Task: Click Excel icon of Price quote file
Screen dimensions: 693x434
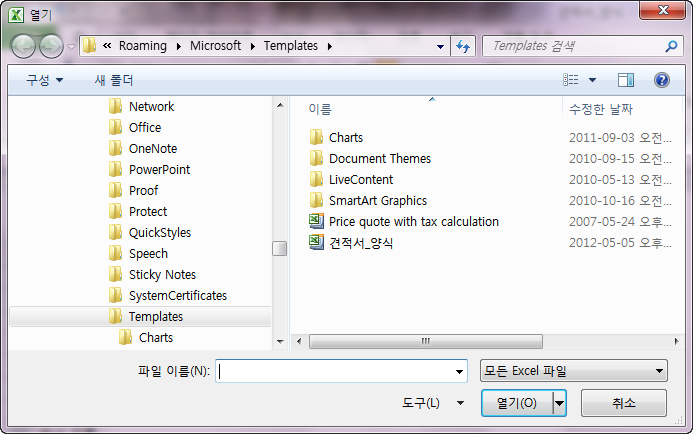Action: pos(316,221)
